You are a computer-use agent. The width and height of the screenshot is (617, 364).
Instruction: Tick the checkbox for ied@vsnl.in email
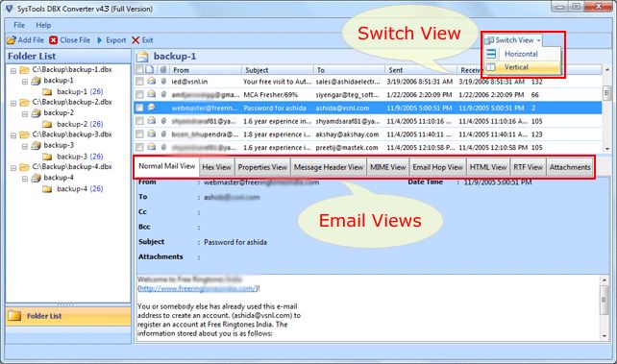tap(139, 82)
